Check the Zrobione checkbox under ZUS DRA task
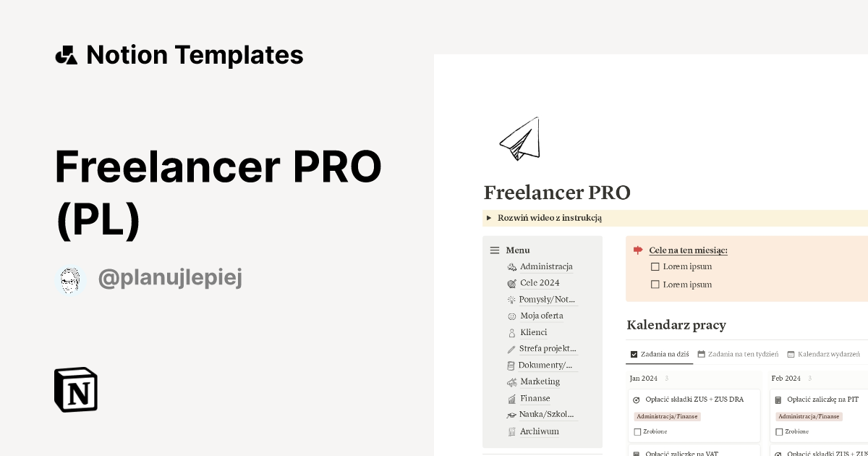The image size is (868, 456). click(637, 431)
